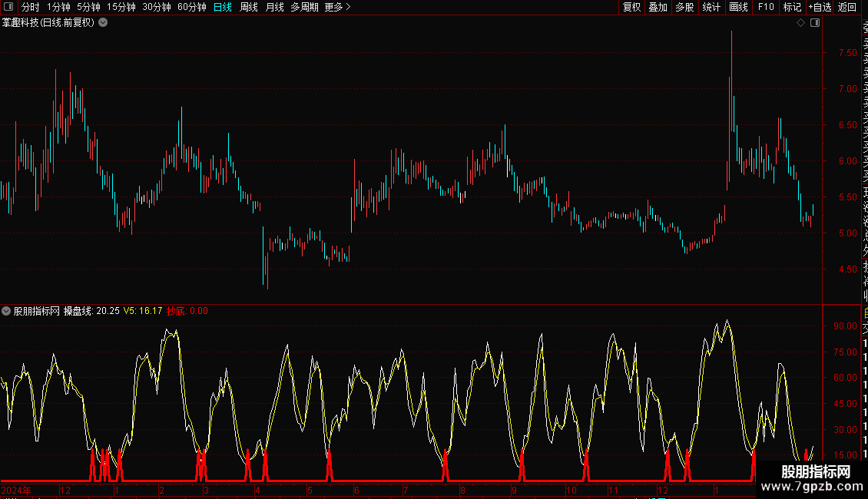Open the 画线 drawing tools
The image size is (868, 499).
coord(738,7)
